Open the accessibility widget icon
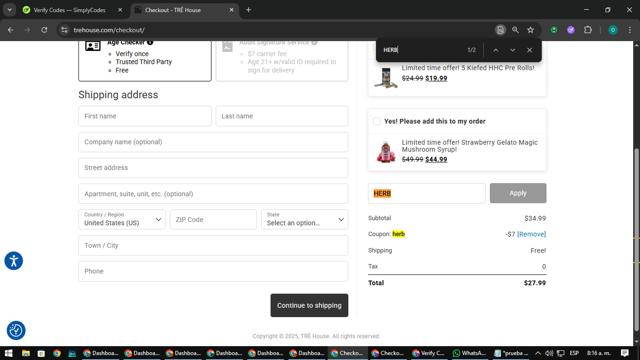Image resolution: width=640 pixels, height=360 pixels. (13, 261)
